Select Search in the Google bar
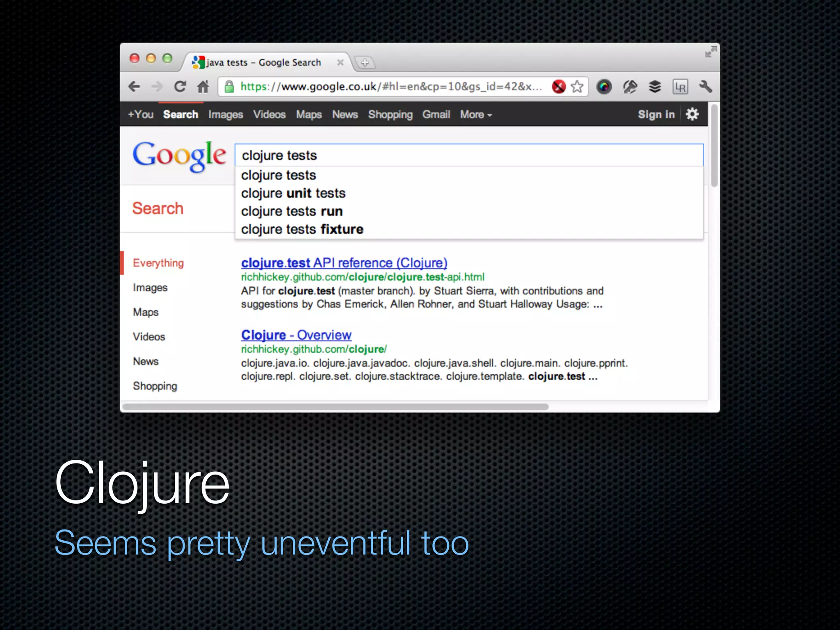Viewport: 840px width, 630px height. [x=180, y=114]
